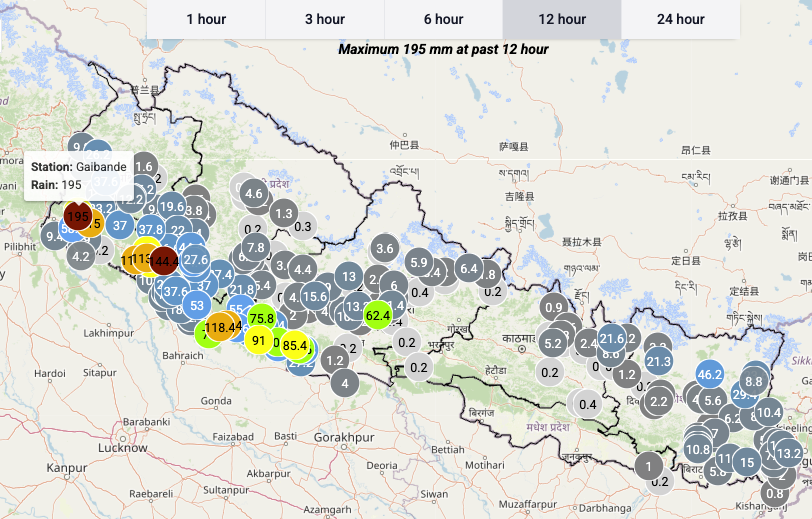Screen dimensions: 812x519
Task: Click the gray 4.6 rainfall marker
Action: (253, 194)
